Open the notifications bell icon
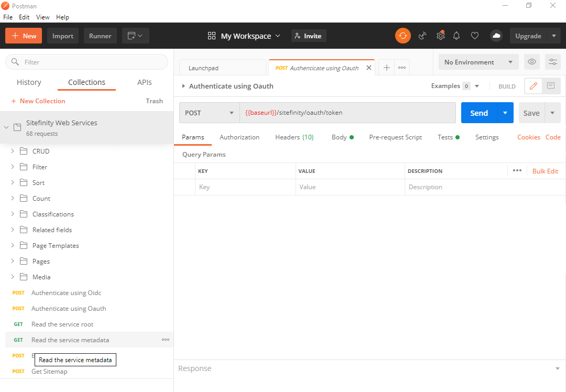Image resolution: width=566 pixels, height=392 pixels. tap(456, 36)
